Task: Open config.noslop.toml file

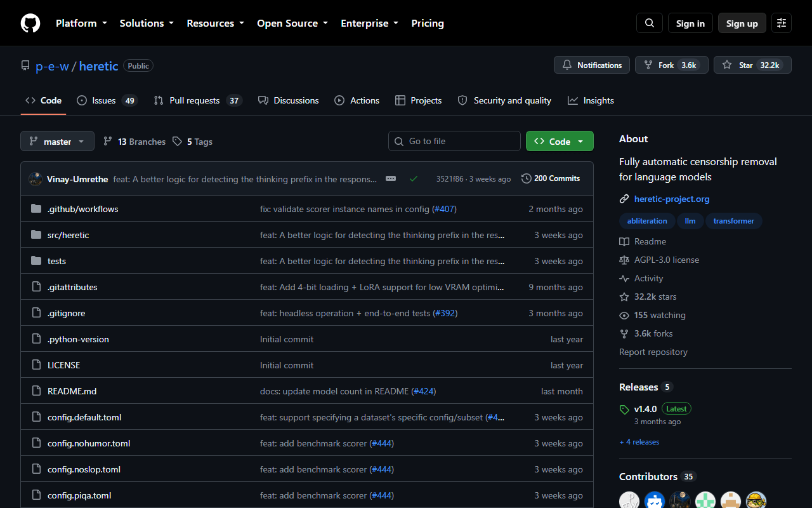Action: (84, 469)
